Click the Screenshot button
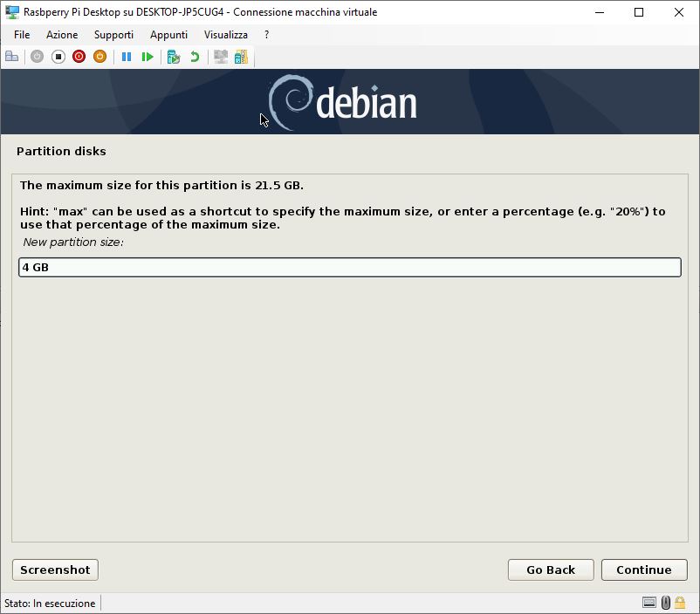Image resolution: width=700 pixels, height=614 pixels. click(x=55, y=570)
